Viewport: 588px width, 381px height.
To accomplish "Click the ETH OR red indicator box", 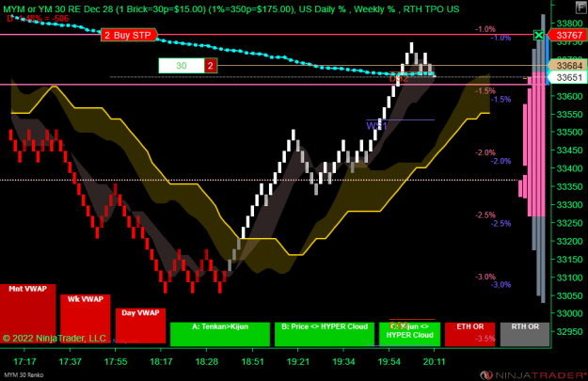I will pyautogui.click(x=469, y=334).
